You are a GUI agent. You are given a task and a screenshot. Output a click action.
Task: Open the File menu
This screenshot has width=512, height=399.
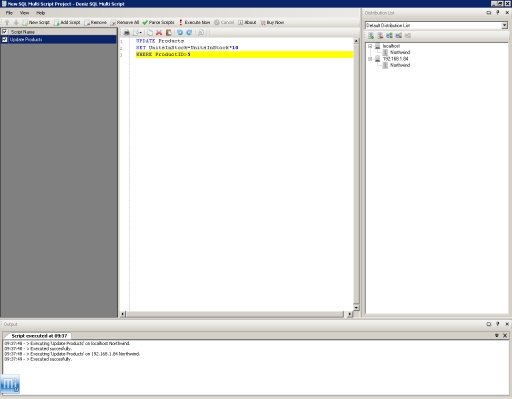click(x=9, y=13)
